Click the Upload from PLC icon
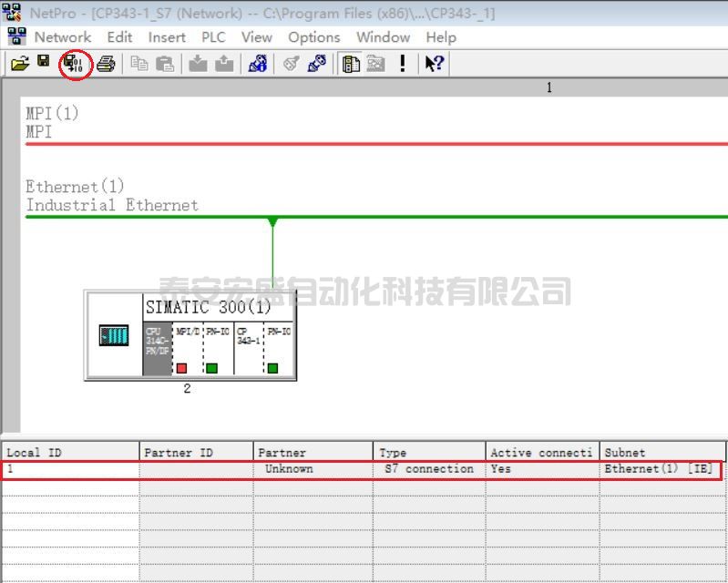This screenshot has width=728, height=583. 223,64
